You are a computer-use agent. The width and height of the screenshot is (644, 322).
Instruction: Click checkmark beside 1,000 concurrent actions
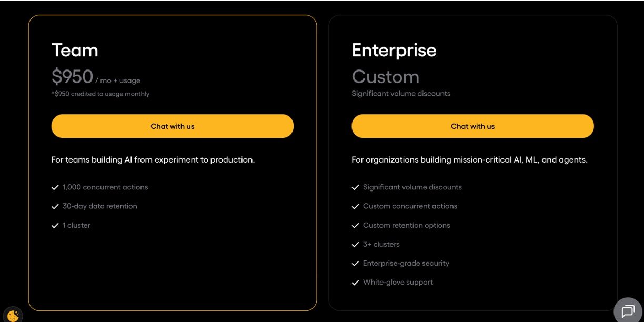(x=55, y=187)
